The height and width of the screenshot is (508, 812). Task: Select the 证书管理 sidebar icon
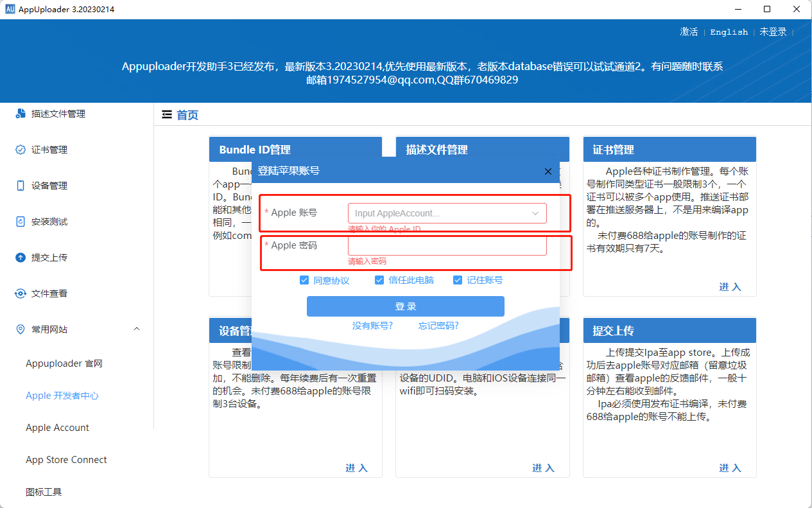click(20, 149)
